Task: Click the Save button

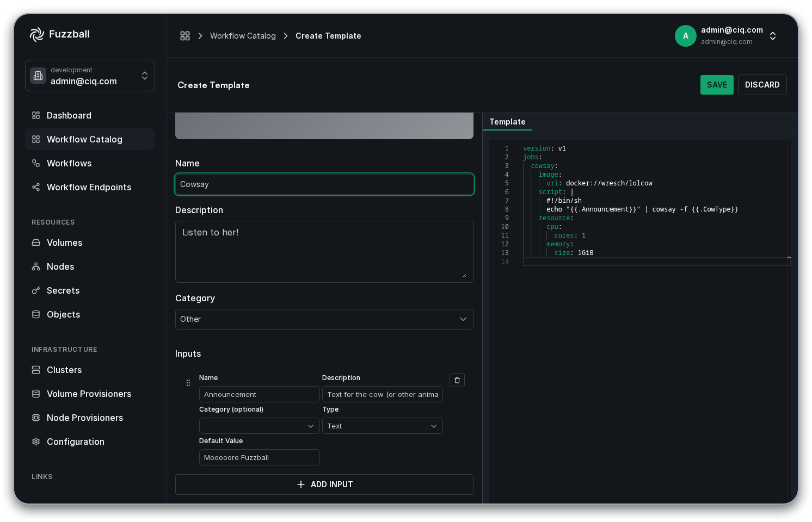Action: 717,85
